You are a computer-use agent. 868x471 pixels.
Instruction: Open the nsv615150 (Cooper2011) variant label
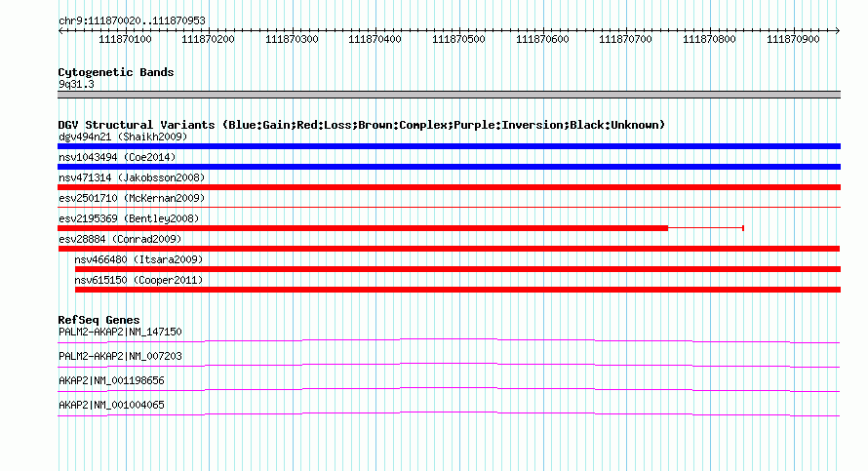pos(138,280)
